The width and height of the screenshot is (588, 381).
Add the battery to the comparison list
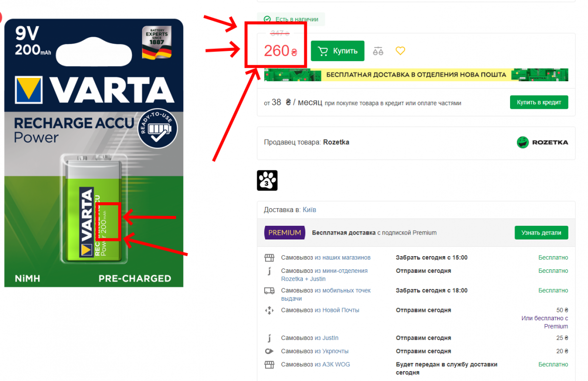(378, 51)
